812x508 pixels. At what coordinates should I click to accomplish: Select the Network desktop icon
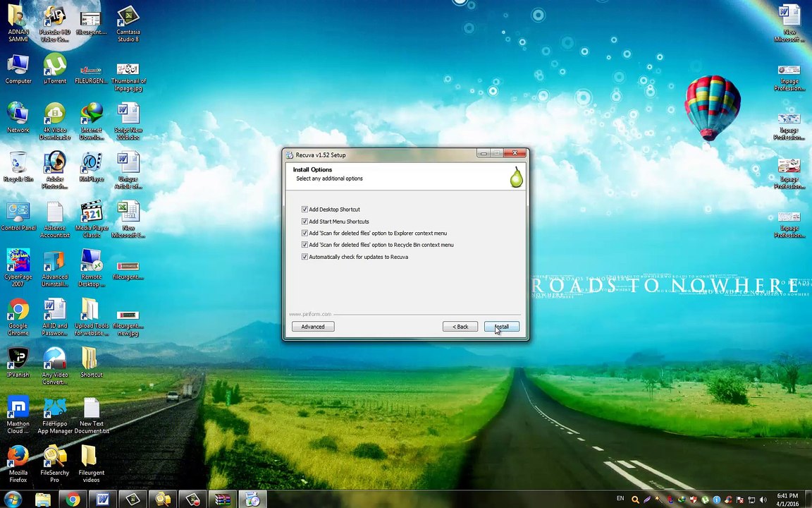pos(18,117)
